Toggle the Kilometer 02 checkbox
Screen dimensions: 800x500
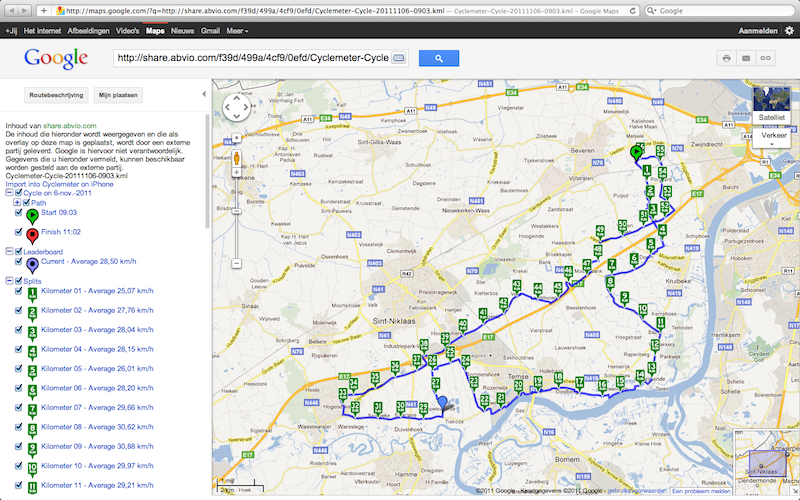pos(18,310)
